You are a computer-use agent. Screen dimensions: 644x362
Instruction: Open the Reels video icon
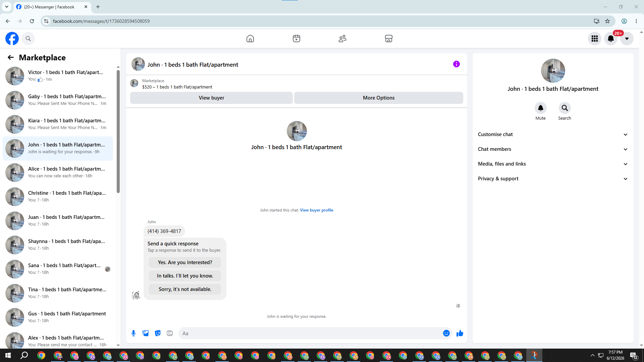tap(297, 39)
